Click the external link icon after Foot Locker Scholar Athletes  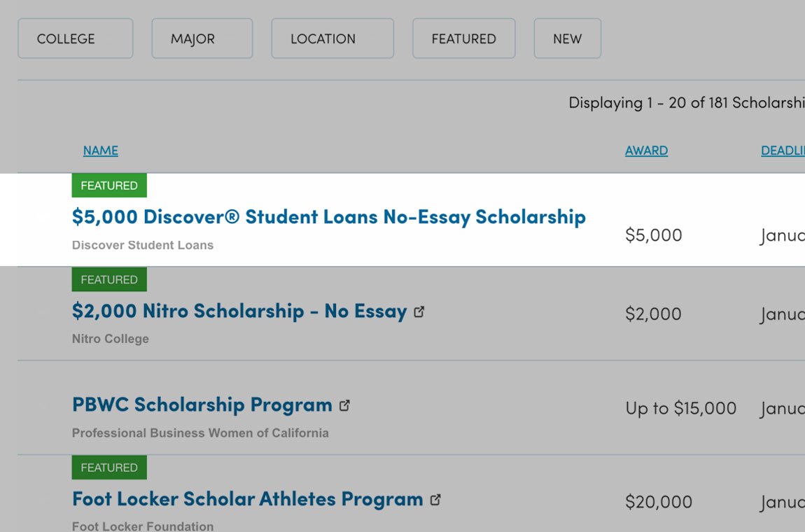click(x=435, y=500)
